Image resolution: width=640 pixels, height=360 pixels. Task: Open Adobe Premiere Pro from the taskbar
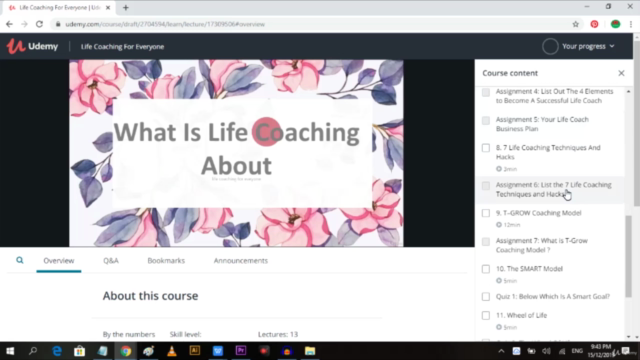point(241,351)
